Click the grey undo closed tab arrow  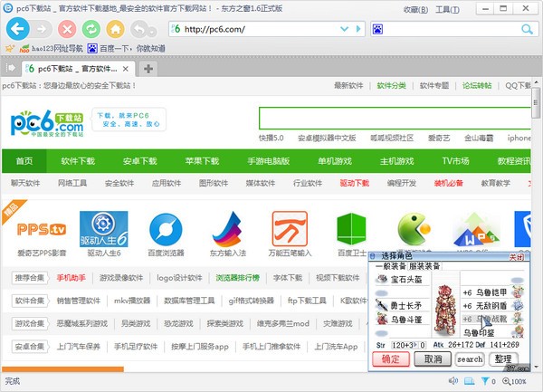[x=139, y=30]
